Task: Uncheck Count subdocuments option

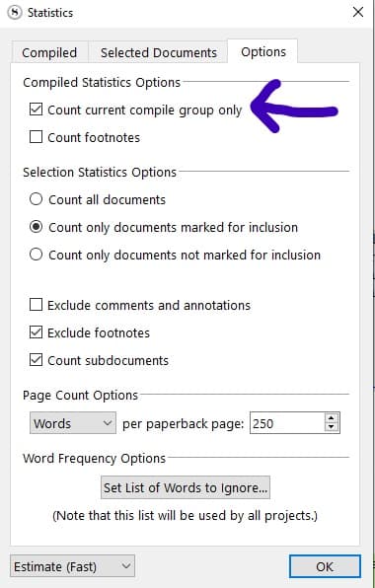Action: (x=36, y=360)
